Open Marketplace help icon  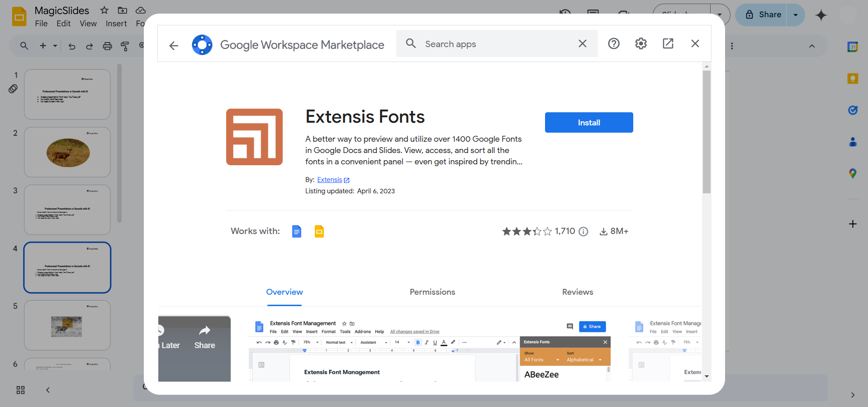[613, 43]
